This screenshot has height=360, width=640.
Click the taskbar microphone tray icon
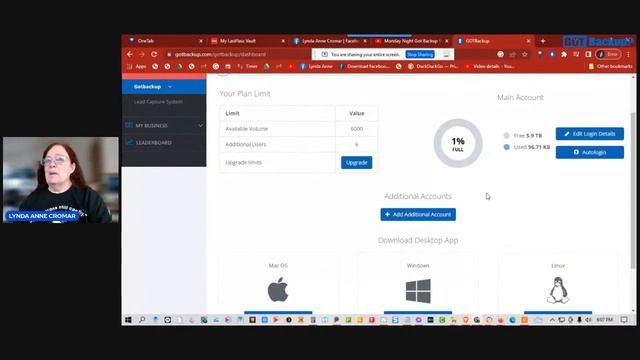tap(579, 320)
